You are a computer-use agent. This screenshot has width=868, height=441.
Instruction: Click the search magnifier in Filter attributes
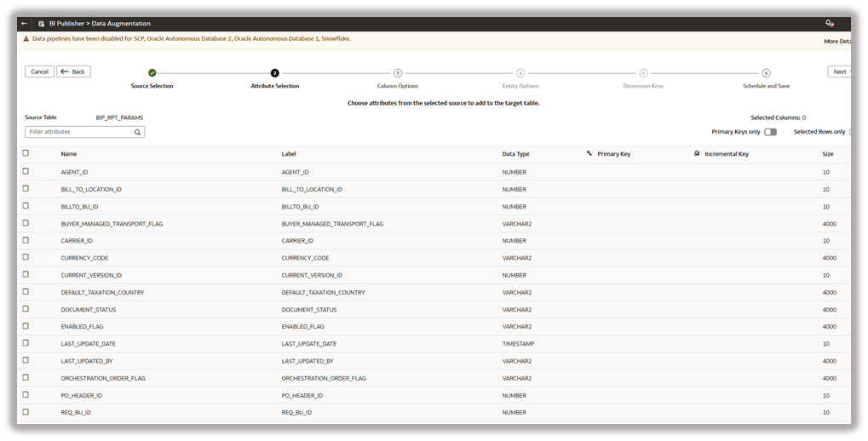(x=137, y=132)
